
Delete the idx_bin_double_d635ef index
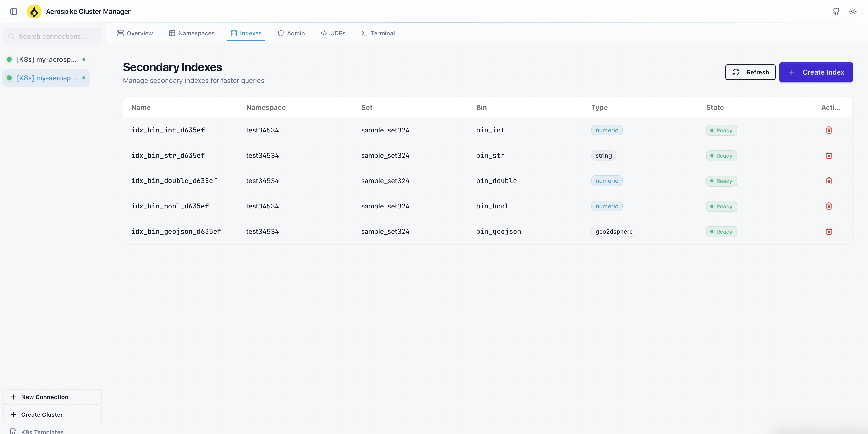coord(829,181)
